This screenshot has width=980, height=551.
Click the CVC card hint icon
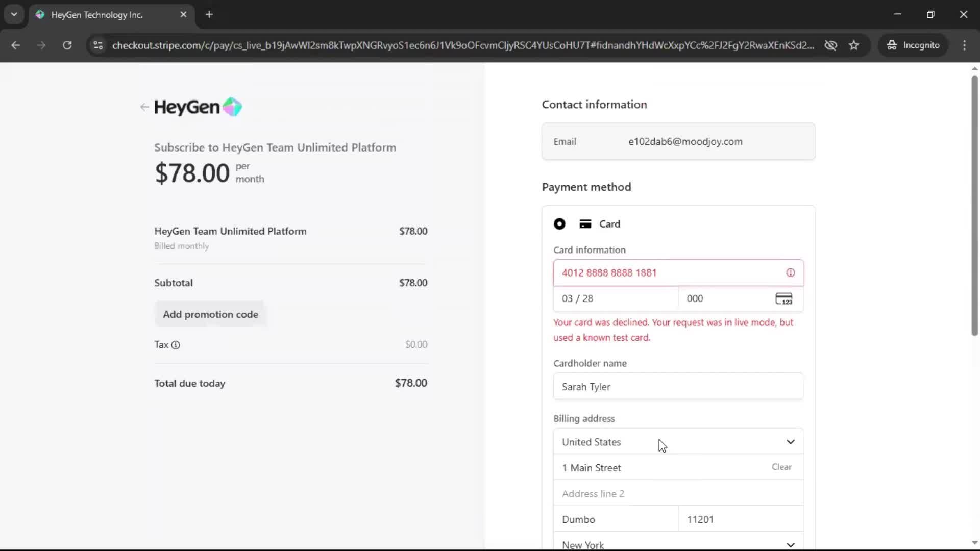[x=783, y=299]
